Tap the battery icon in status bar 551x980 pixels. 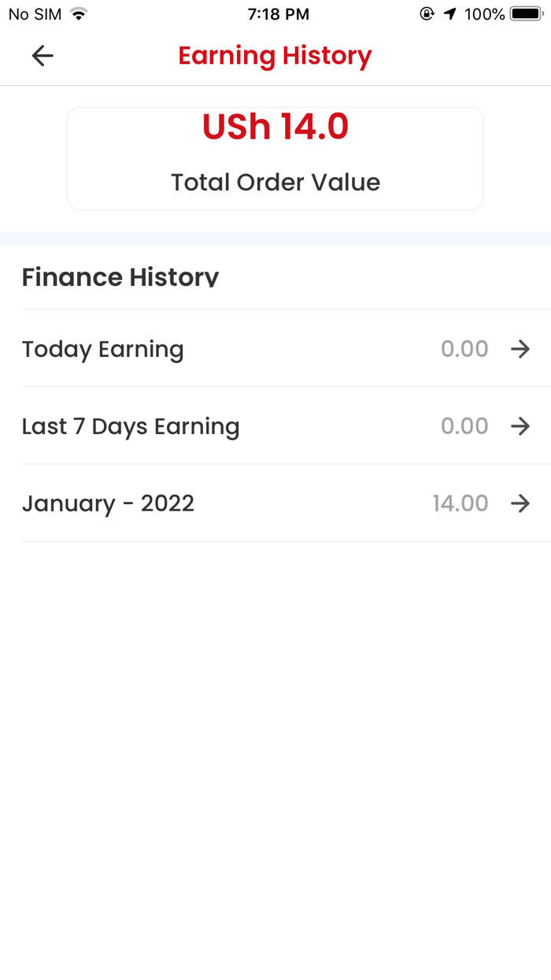pyautogui.click(x=526, y=14)
